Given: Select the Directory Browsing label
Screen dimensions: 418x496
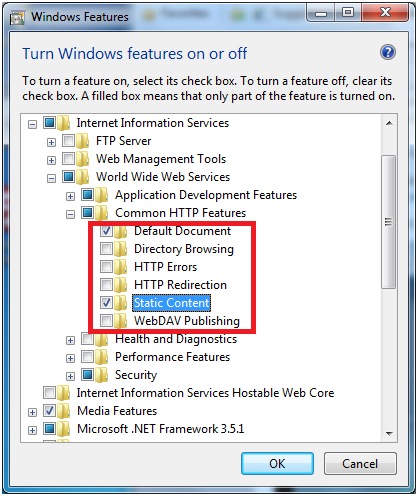Looking at the screenshot, I should [x=184, y=249].
